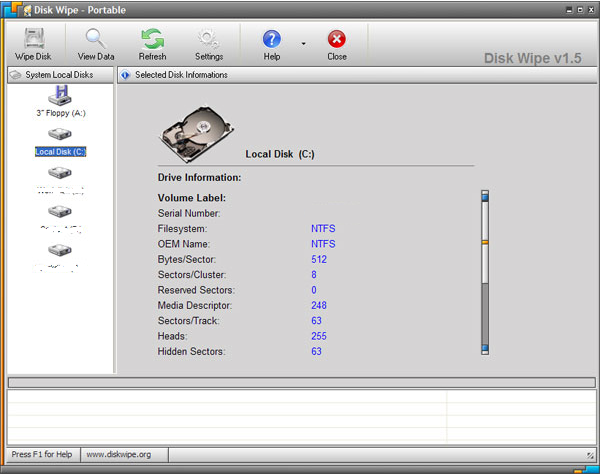
Task: Maximize the Disk Wipe window
Action: tap(580, 10)
